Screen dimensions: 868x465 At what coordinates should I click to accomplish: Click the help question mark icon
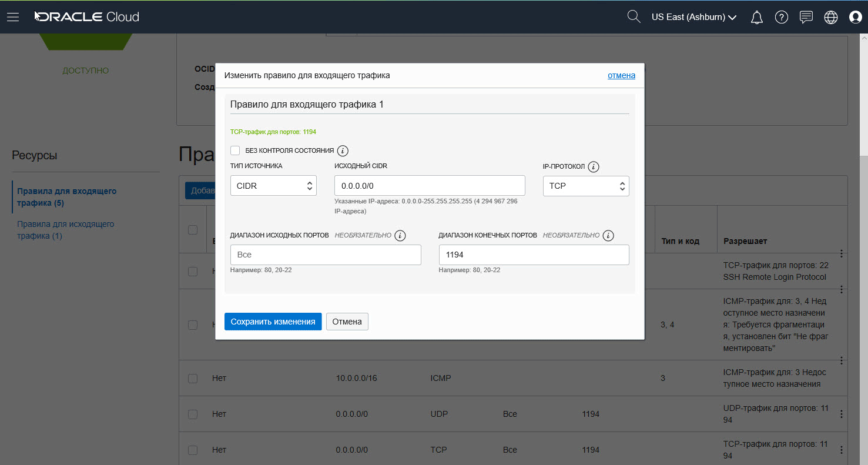coord(781,18)
